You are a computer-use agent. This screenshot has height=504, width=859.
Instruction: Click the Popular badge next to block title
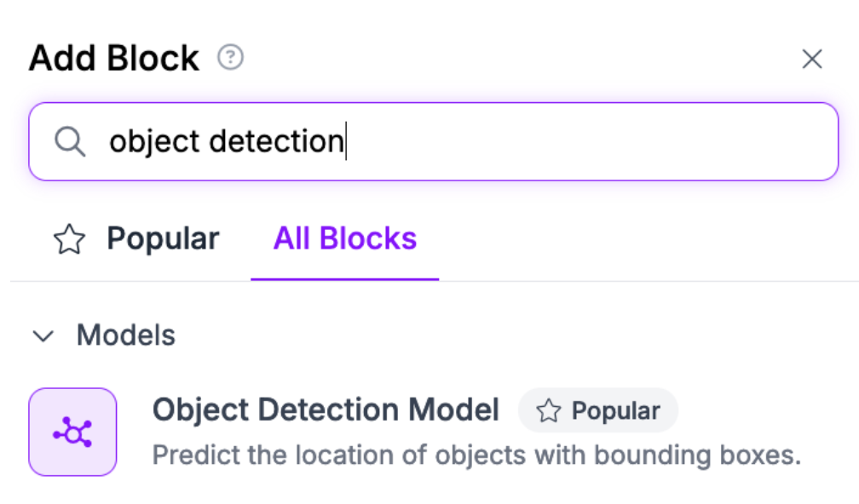(x=598, y=411)
